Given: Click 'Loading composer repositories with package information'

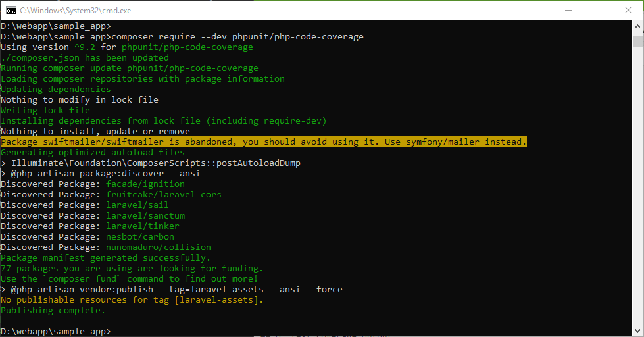Looking at the screenshot, I should (143, 79).
